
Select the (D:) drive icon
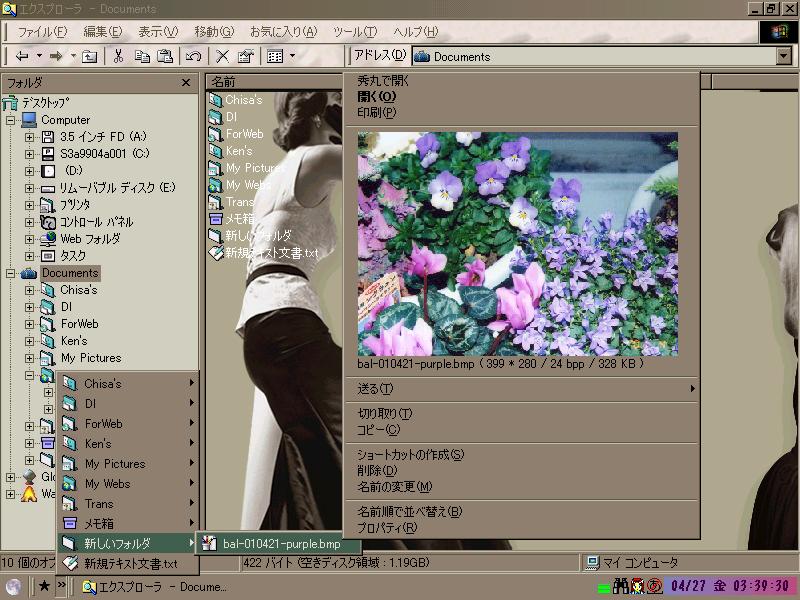[x=48, y=171]
